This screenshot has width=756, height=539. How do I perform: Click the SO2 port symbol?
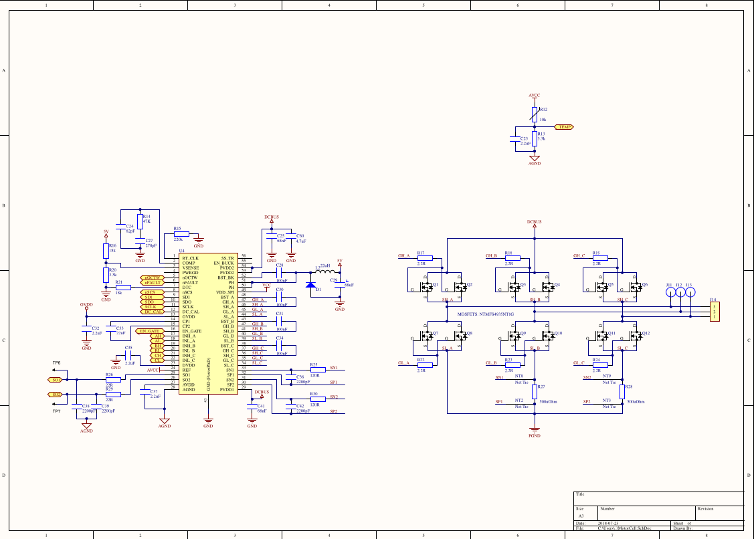click(x=55, y=395)
